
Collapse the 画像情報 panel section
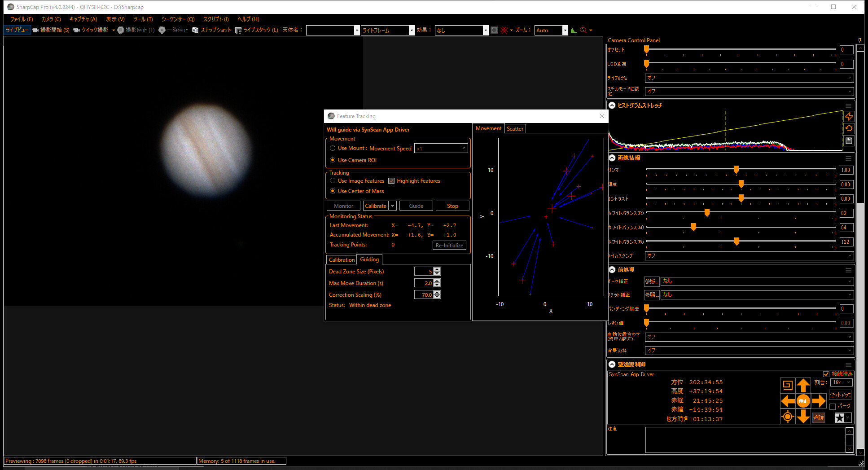(612, 158)
